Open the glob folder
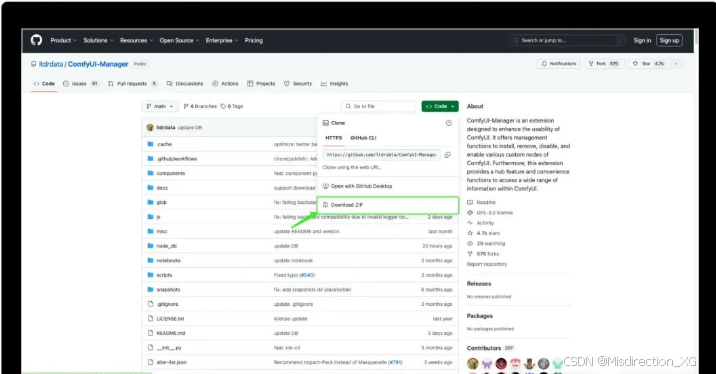Image resolution: width=716 pixels, height=374 pixels. [162, 203]
